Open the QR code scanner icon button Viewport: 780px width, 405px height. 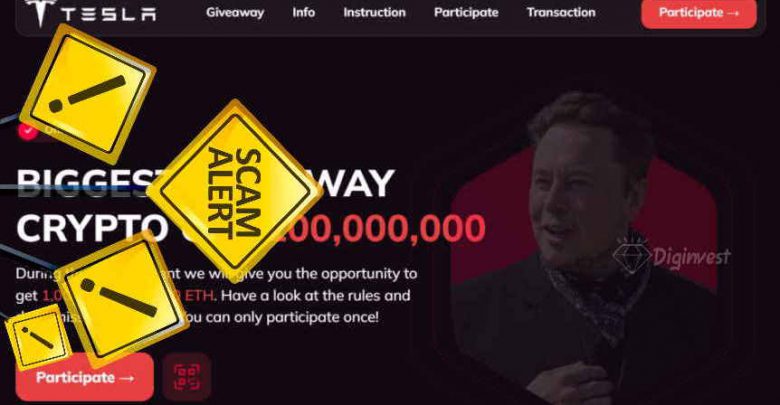187,377
